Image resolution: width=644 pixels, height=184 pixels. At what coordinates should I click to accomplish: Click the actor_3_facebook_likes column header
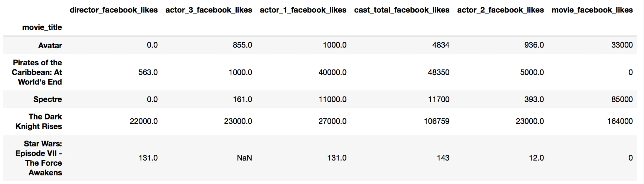tap(208, 10)
